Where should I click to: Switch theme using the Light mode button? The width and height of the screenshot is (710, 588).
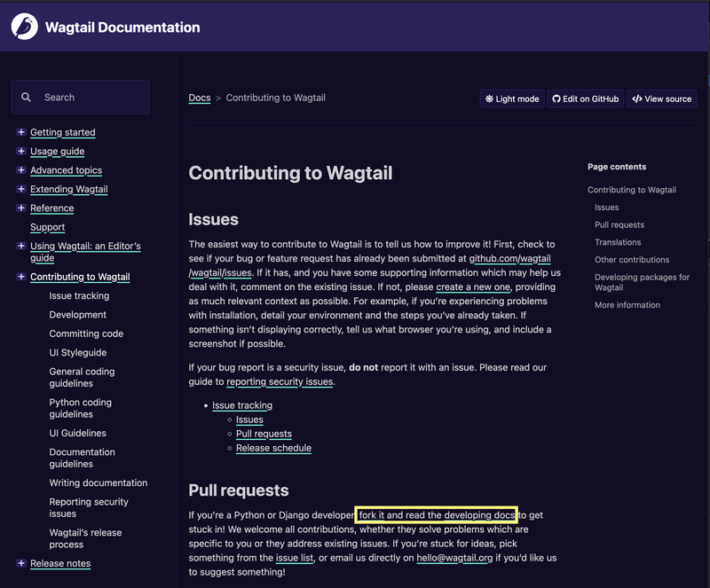[511, 98]
